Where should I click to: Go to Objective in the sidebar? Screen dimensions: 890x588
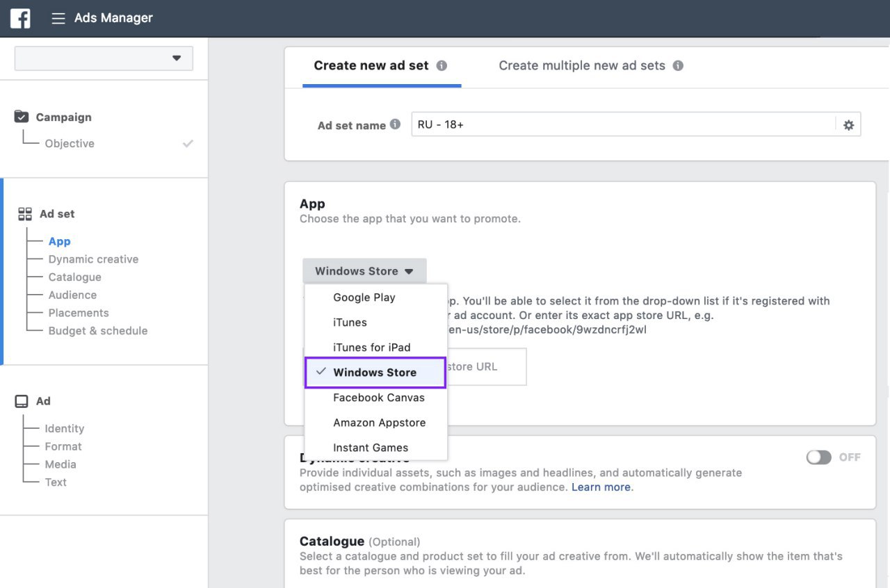pos(70,143)
